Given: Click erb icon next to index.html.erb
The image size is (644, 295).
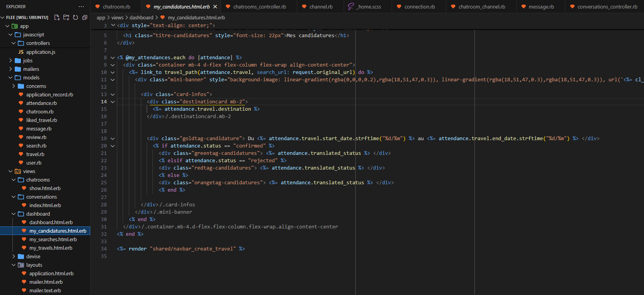Looking at the screenshot, I should (24, 205).
